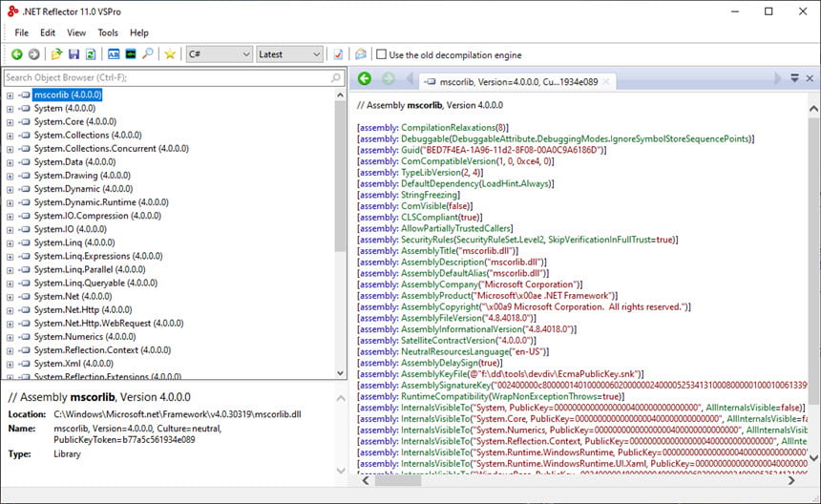Select System.Net.Http.WebRequest (4.0.0.0) in tree

[109, 324]
